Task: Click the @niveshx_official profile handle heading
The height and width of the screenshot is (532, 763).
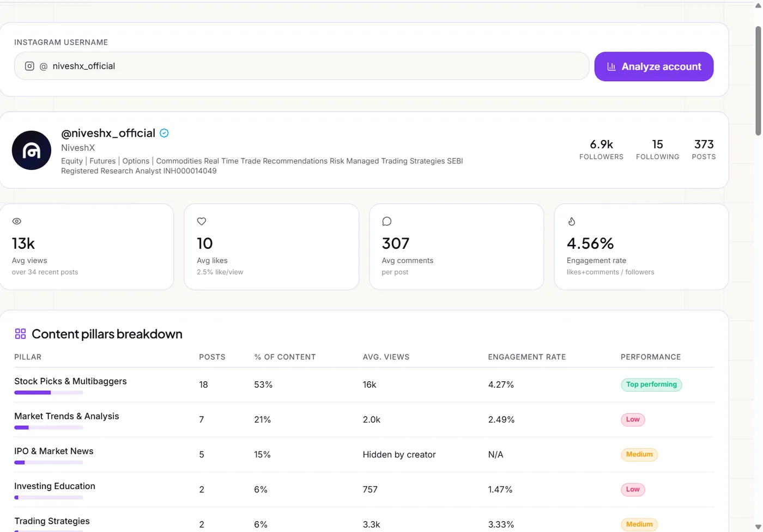Action: 108,133
